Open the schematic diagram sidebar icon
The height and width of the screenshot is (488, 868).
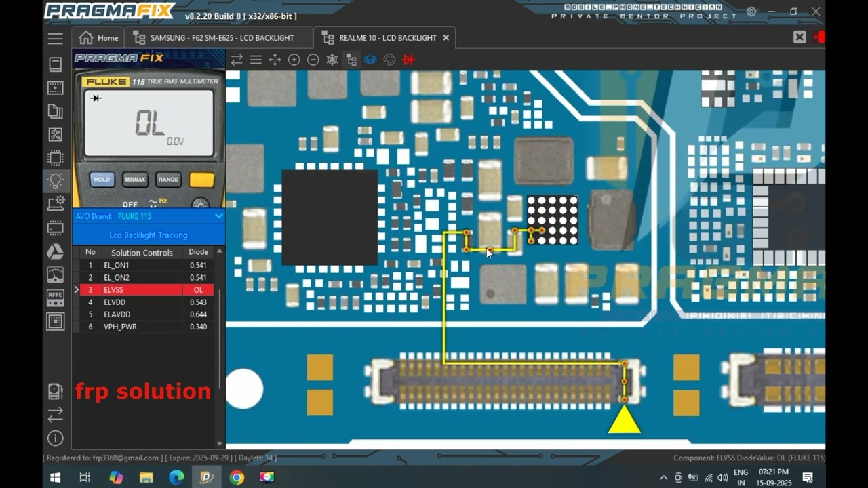coord(56,135)
